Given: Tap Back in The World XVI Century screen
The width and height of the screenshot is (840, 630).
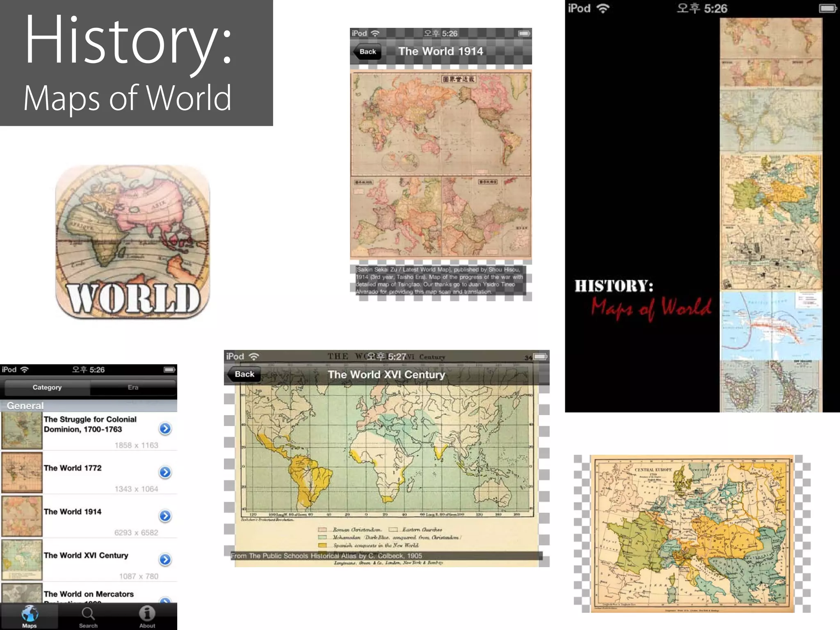Looking at the screenshot, I should point(244,374).
